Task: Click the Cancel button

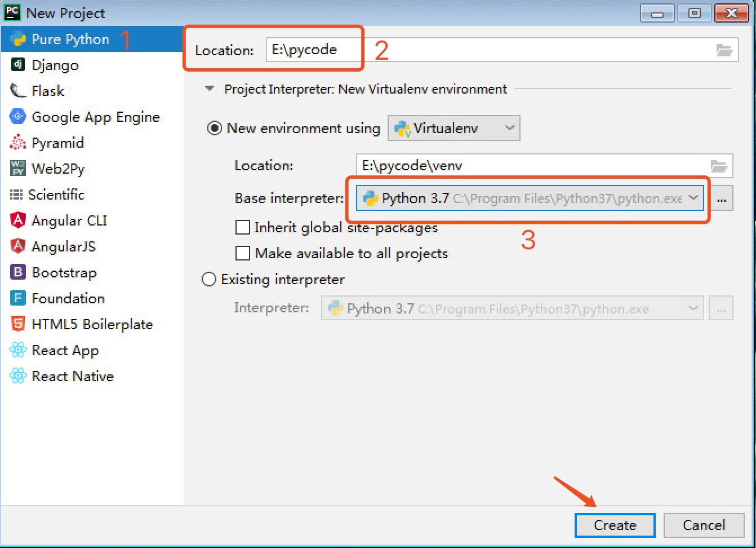Action: pos(704,525)
